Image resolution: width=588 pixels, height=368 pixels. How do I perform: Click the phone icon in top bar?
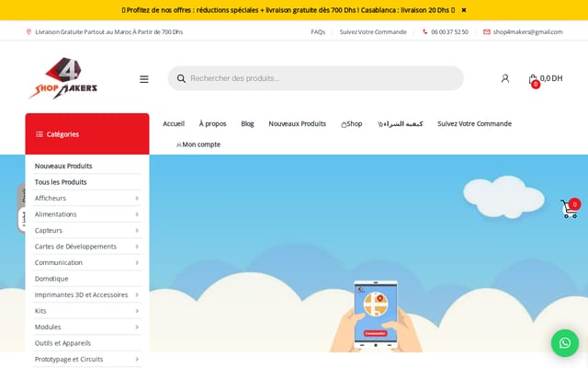click(x=424, y=32)
